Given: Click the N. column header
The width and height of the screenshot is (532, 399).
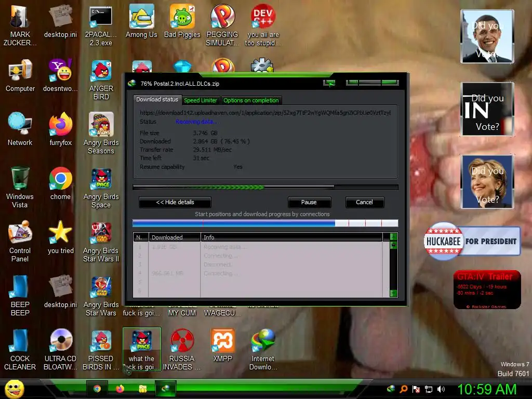Looking at the screenshot, I should pos(141,237).
